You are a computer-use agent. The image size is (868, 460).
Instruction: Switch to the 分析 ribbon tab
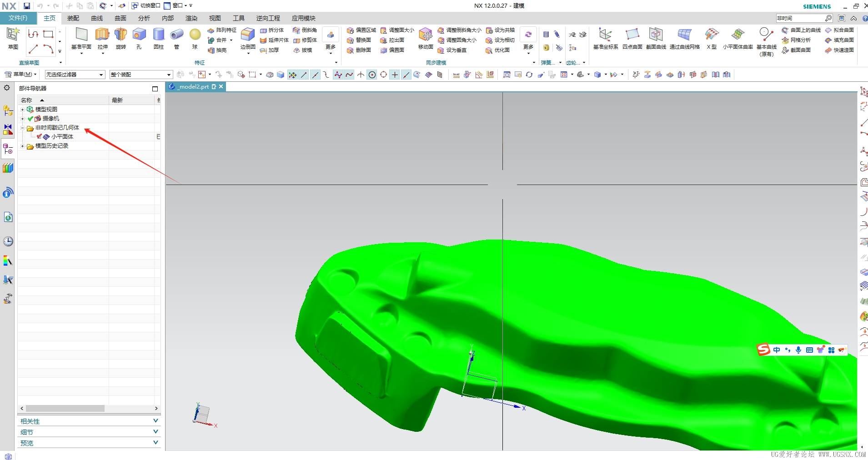[x=144, y=18]
